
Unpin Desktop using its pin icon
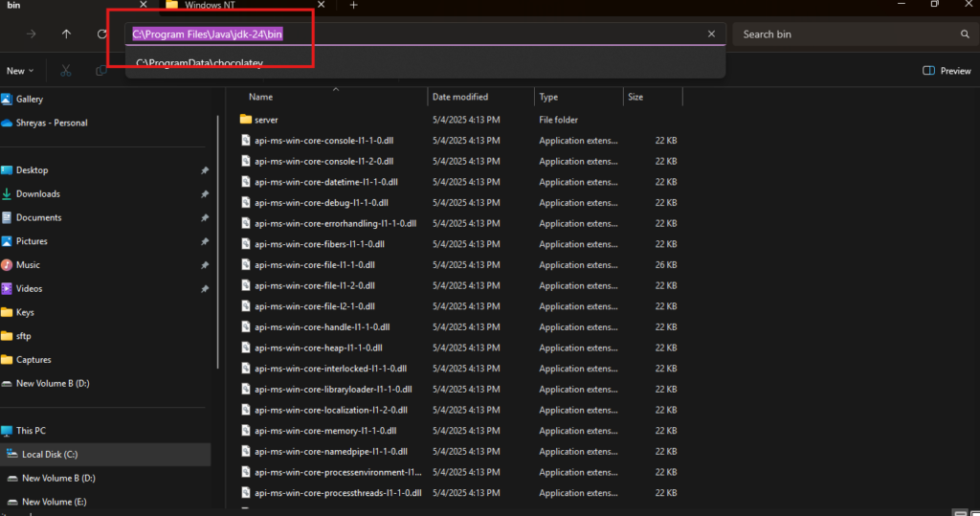205,170
